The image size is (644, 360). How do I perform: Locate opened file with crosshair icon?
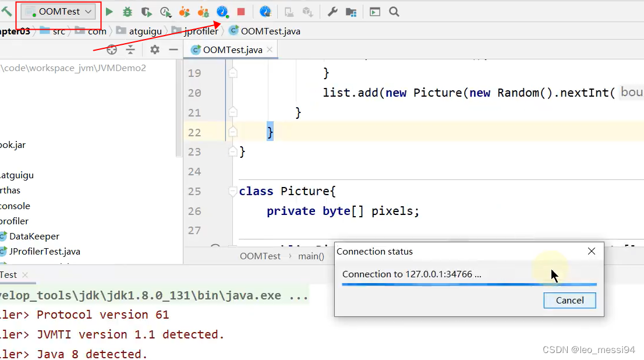pos(112,50)
